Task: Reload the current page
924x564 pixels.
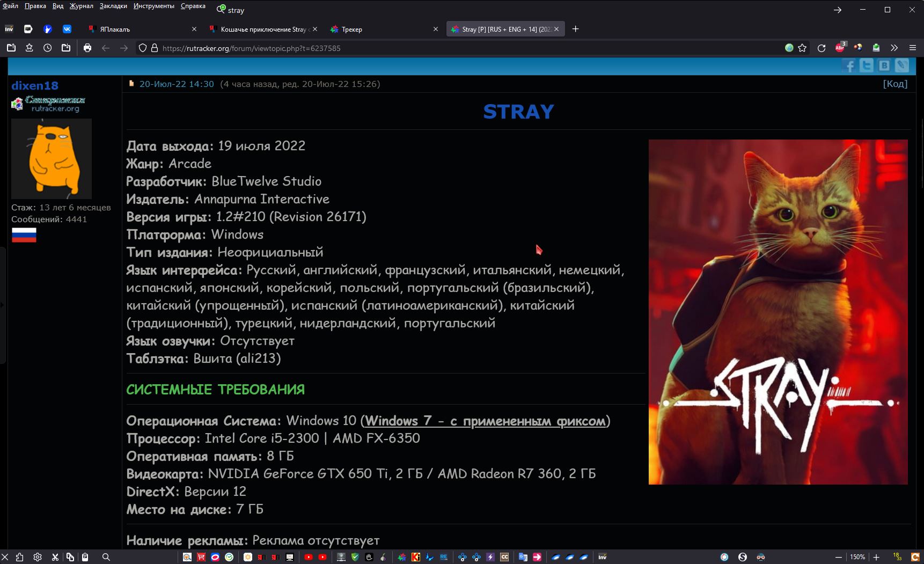Action: pyautogui.click(x=821, y=48)
